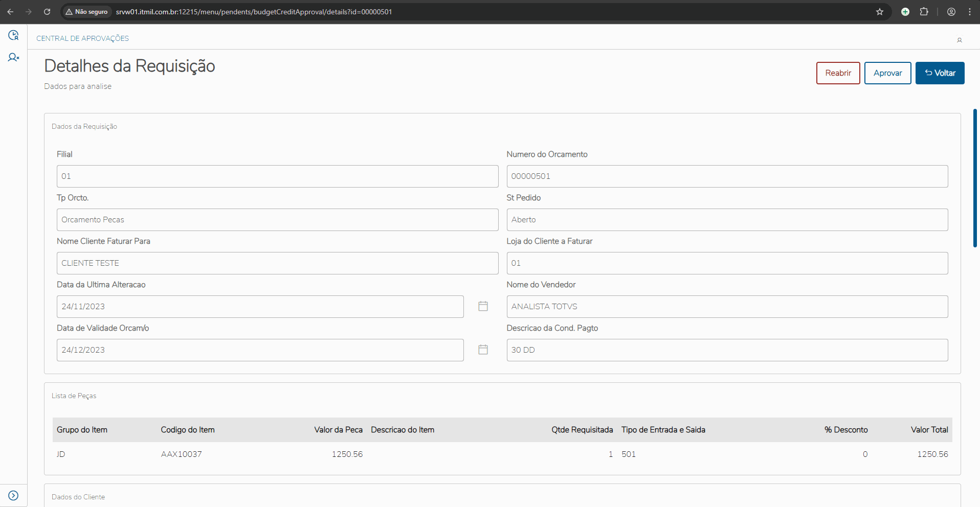Click the Valor da Peca column header
Screen dimensions: 980x507
tap(338, 430)
